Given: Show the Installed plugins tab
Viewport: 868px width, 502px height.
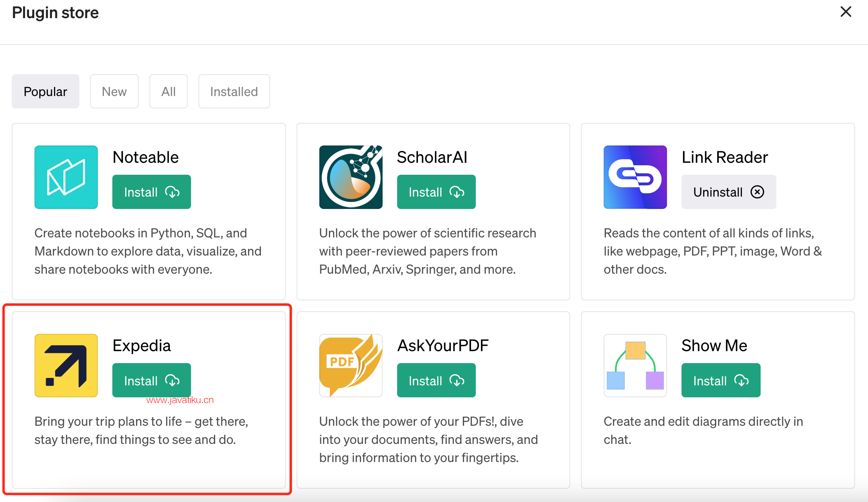Looking at the screenshot, I should pos(234,91).
